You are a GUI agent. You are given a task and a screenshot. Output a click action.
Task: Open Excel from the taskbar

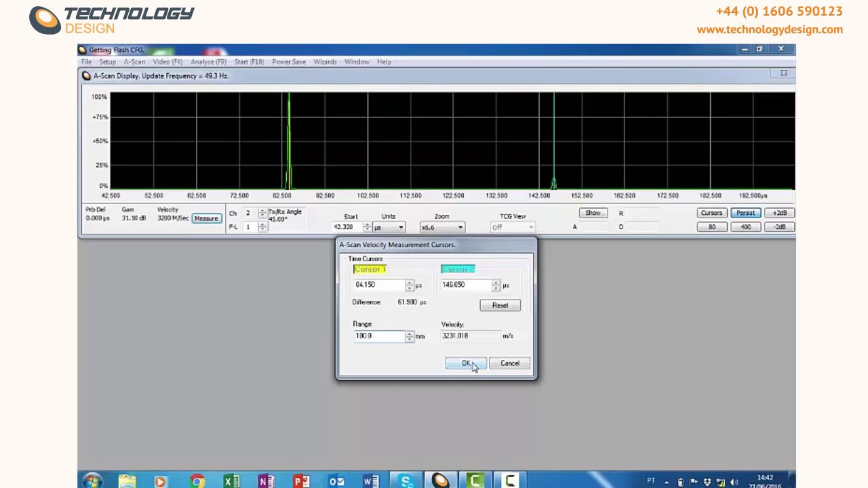pos(231,481)
